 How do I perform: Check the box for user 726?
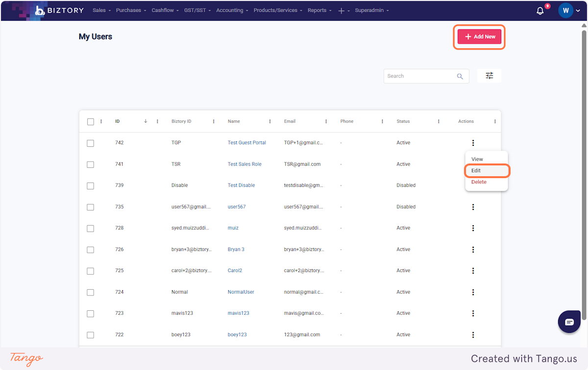[x=90, y=250]
